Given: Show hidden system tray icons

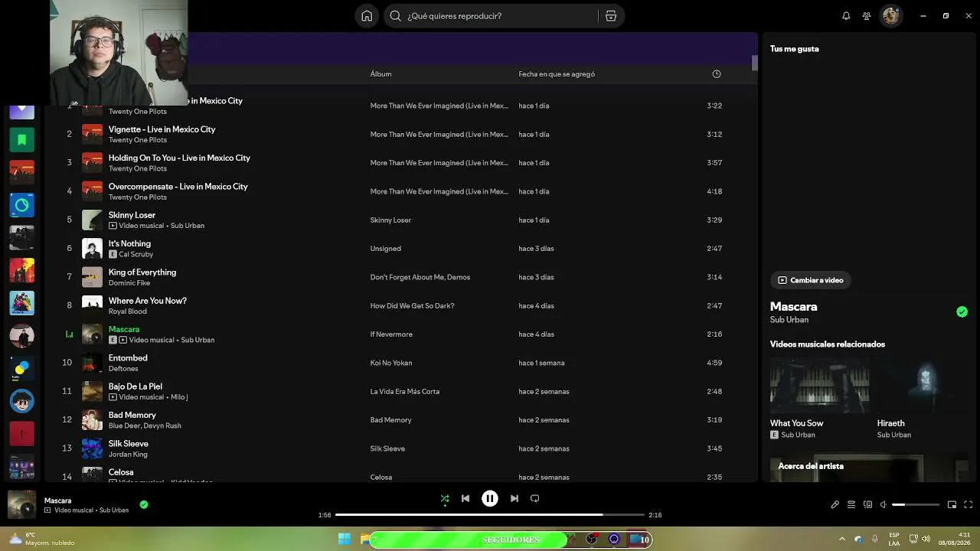Looking at the screenshot, I should click(842, 539).
